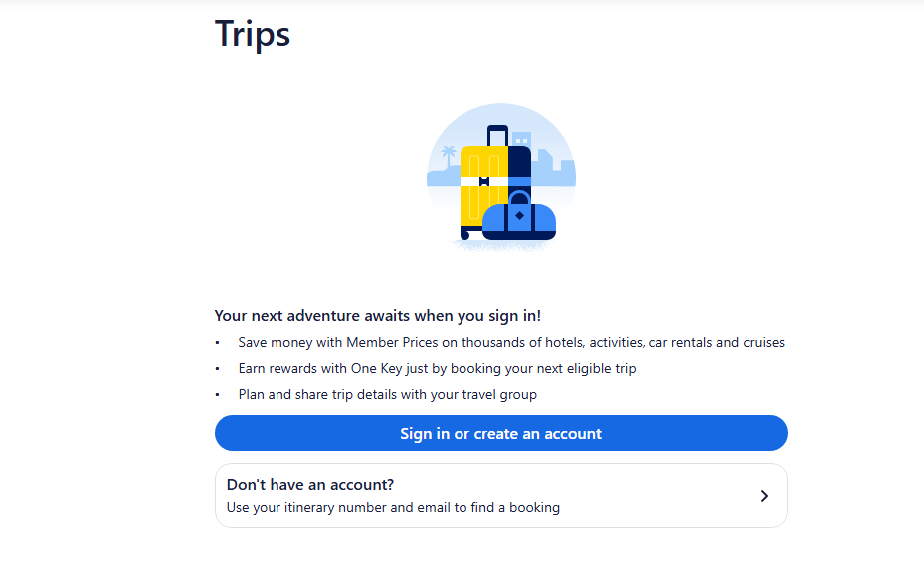The height and width of the screenshot is (570, 924).
Task: Click the Plan and share trip details line
Action: click(x=387, y=394)
